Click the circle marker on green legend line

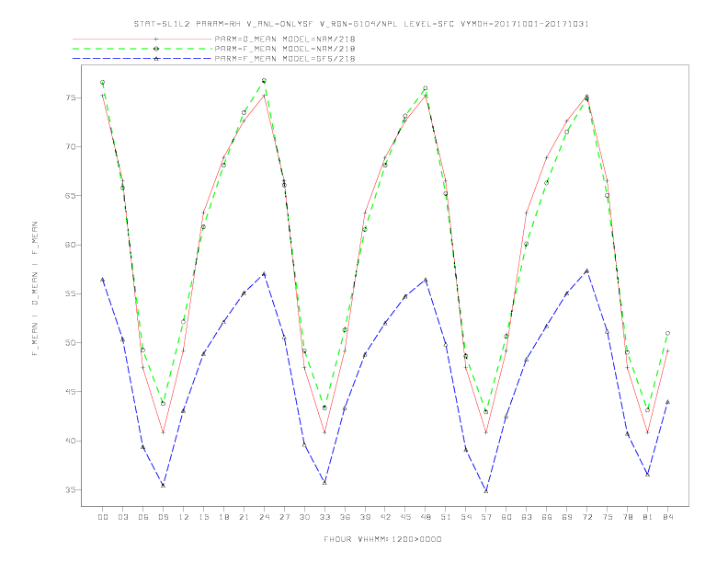(x=156, y=49)
